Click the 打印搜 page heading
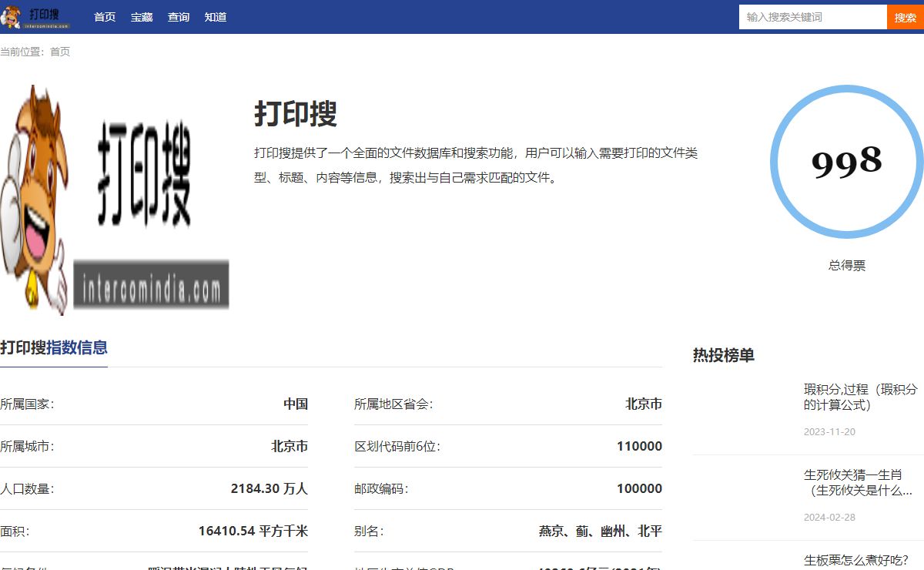 tap(296, 114)
